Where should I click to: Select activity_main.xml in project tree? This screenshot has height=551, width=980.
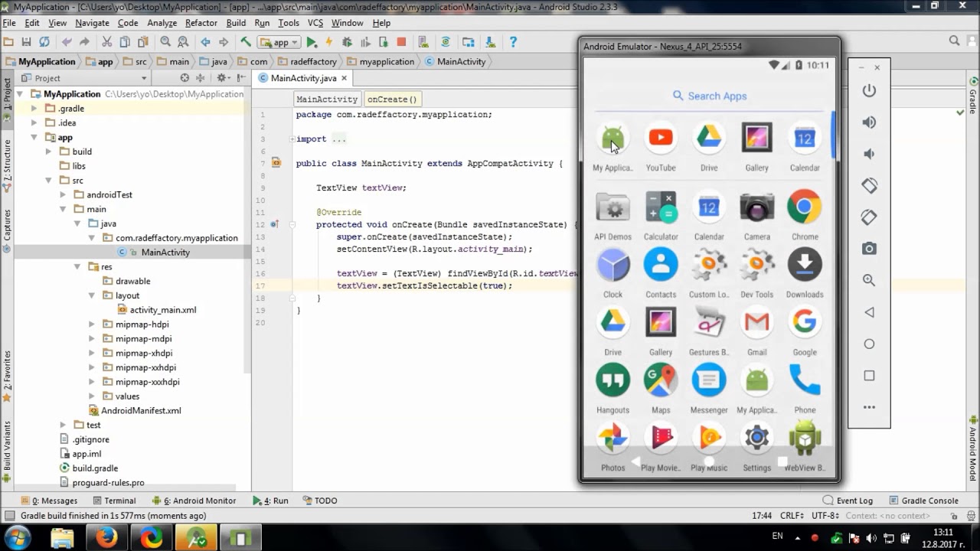(163, 310)
